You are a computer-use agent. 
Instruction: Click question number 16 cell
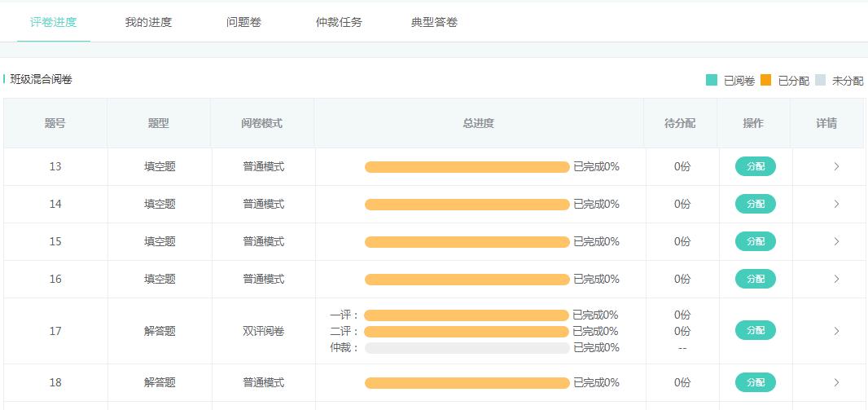[x=55, y=279]
